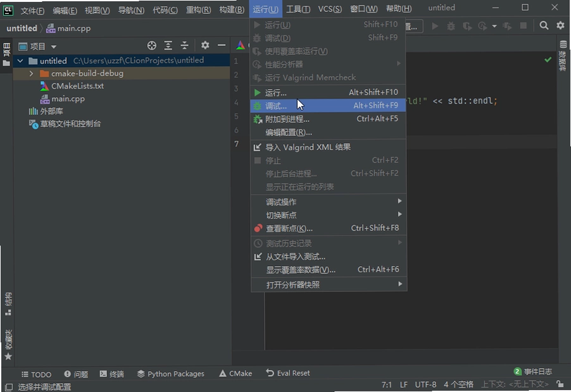This screenshot has width=571, height=392.
Task: Open the Structure side tool window
Action: (x=8, y=304)
